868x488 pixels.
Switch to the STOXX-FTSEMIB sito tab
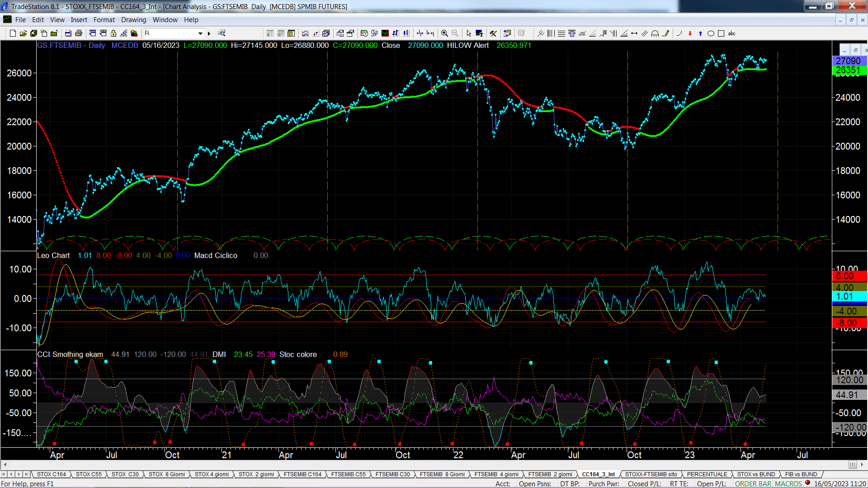(651, 474)
